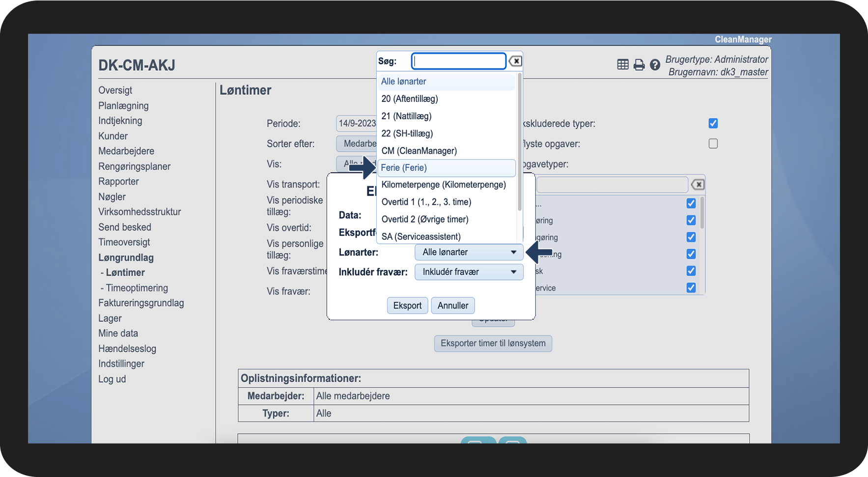Open Hændelseslog
Viewport: 868px width, 477px height.
tap(127, 349)
